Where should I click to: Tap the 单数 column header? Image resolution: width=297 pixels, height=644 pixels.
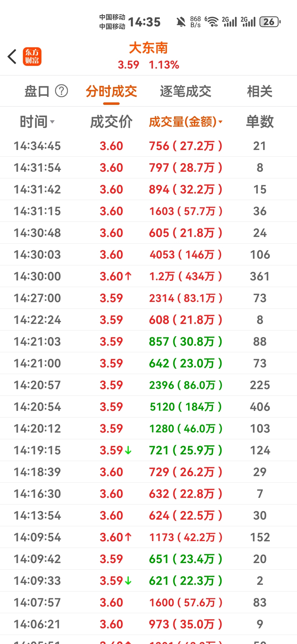point(260,121)
